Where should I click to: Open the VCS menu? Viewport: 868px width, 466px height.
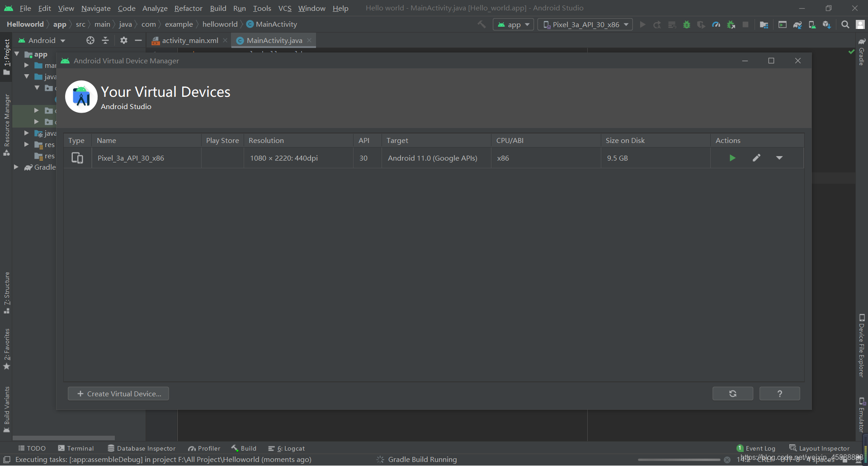pyautogui.click(x=285, y=8)
